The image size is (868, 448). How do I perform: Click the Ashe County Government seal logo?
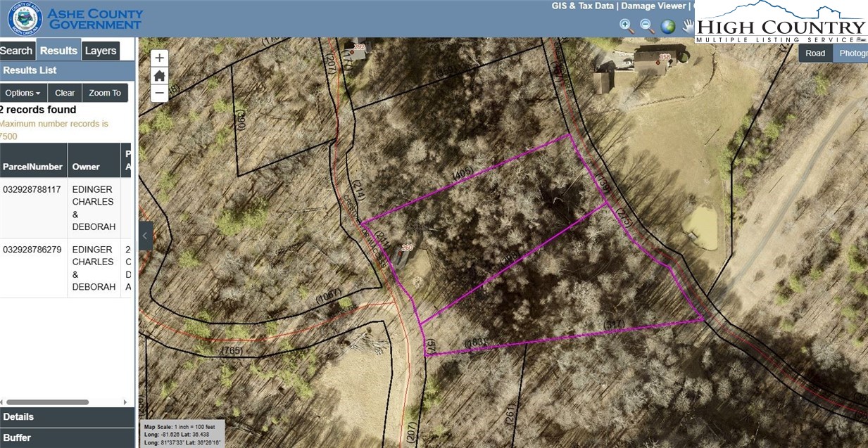(25, 19)
